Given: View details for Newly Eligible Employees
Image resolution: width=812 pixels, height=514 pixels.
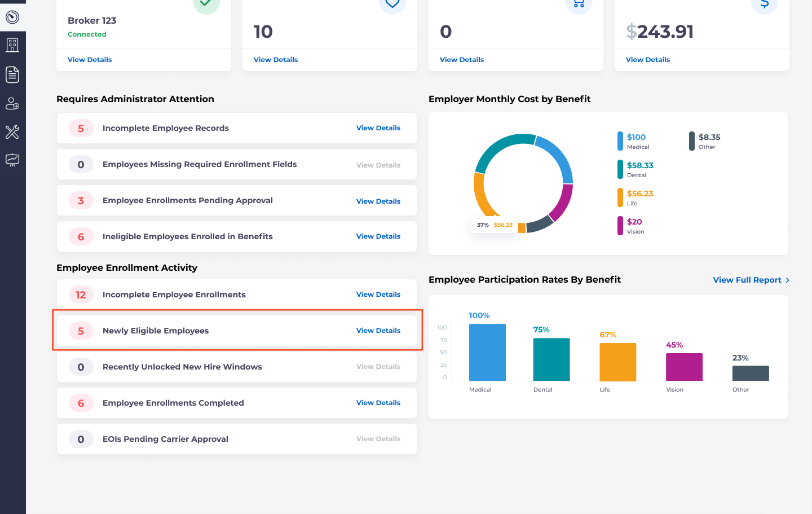Looking at the screenshot, I should point(378,330).
